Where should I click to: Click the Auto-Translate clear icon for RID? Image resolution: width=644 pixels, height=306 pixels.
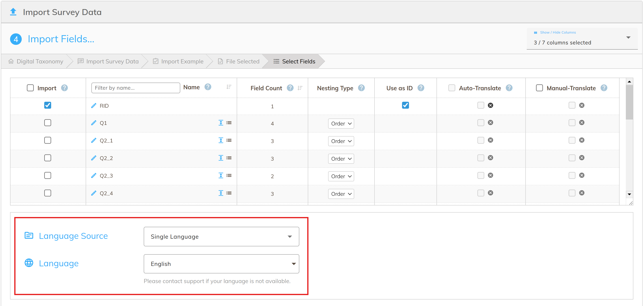pos(490,105)
